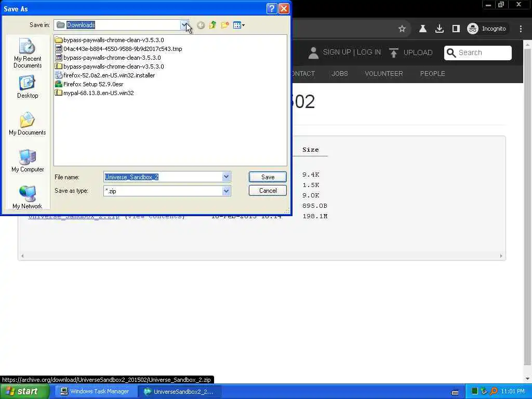
Task: Select bypass-paywalls-chrome-clean-v3.5.3.0 folder
Action: [x=110, y=40]
